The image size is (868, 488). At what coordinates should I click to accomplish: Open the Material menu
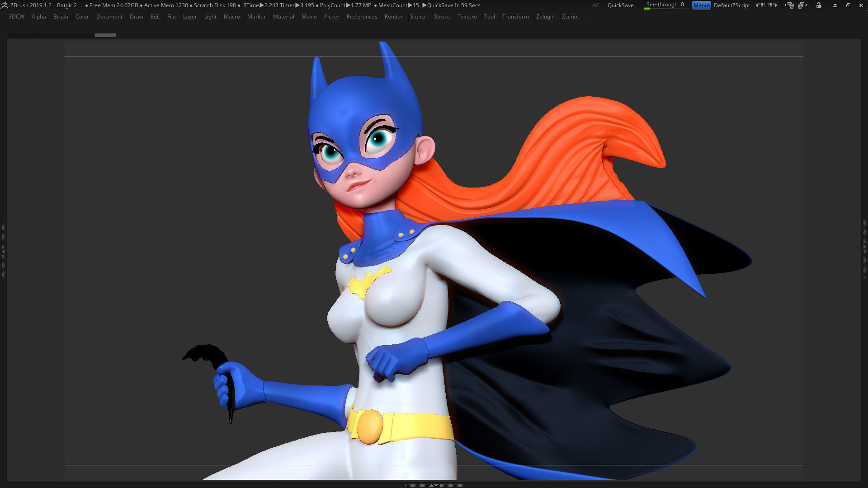tap(283, 17)
